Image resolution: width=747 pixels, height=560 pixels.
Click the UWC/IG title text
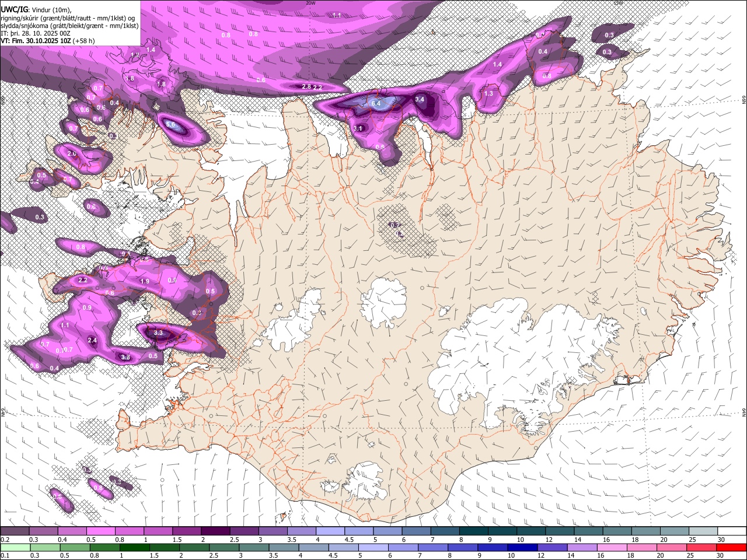13,9
